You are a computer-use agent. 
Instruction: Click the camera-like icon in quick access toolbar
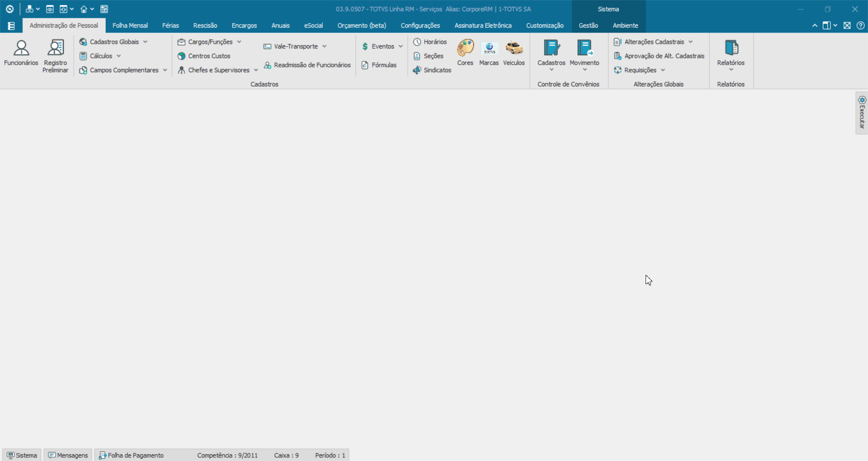coord(50,9)
